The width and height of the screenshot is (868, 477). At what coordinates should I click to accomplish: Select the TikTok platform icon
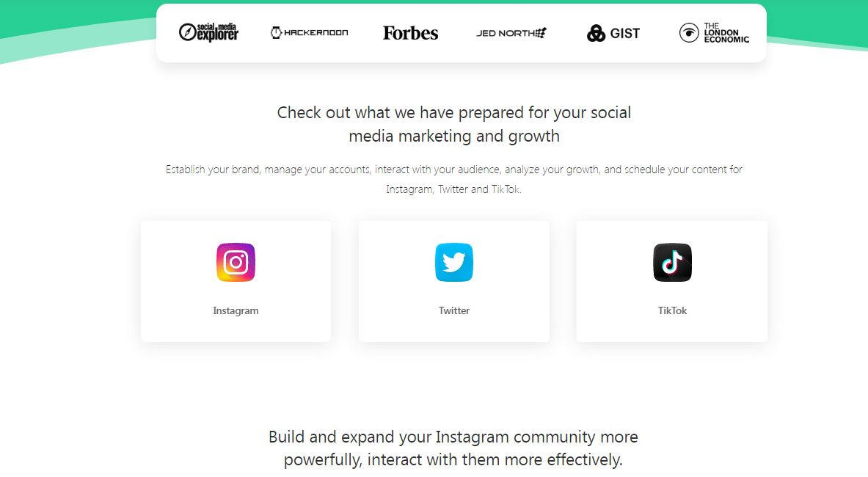click(x=671, y=262)
